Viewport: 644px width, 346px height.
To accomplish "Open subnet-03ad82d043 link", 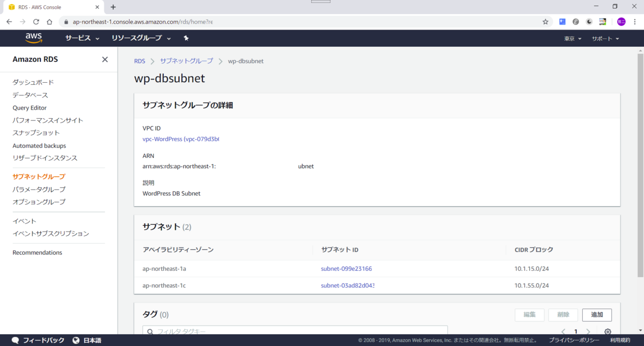I will click(347, 285).
